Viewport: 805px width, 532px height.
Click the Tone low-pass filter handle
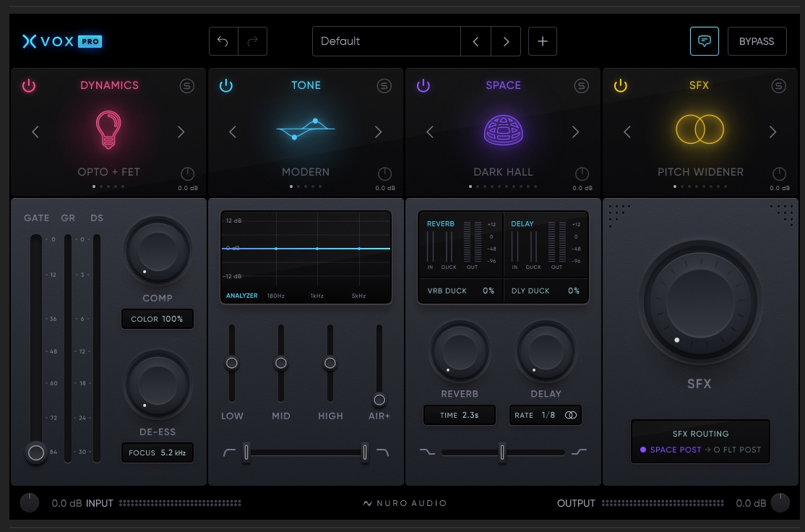(x=364, y=452)
